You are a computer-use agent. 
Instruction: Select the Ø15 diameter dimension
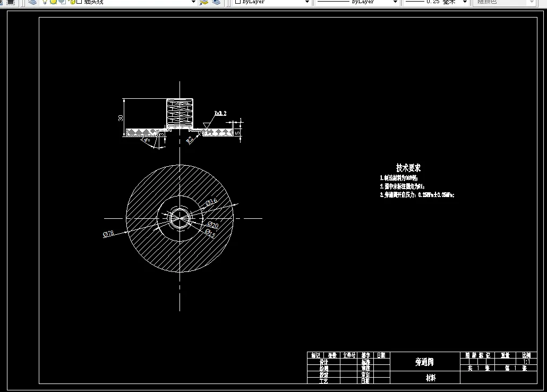click(x=210, y=233)
